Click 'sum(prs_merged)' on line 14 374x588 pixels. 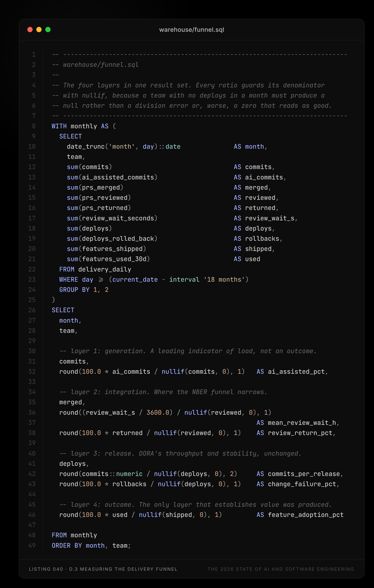95,188
